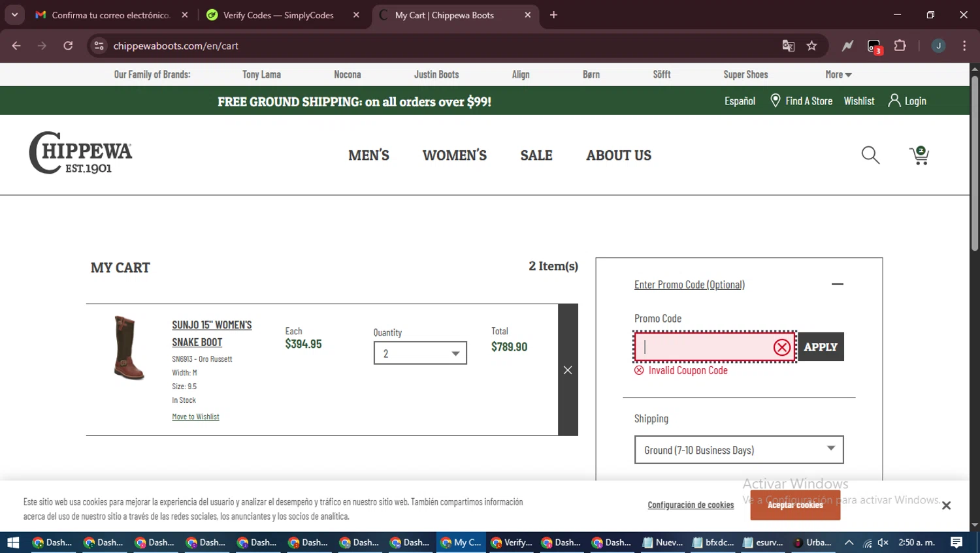This screenshot has height=553, width=980.
Task: Open the search magnifier icon
Action: click(x=870, y=155)
